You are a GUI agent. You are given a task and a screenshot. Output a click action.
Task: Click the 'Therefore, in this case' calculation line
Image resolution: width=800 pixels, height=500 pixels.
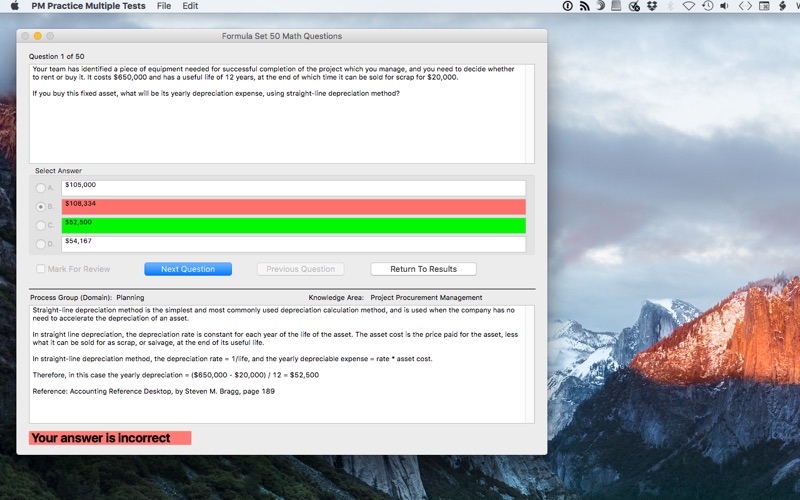(176, 375)
